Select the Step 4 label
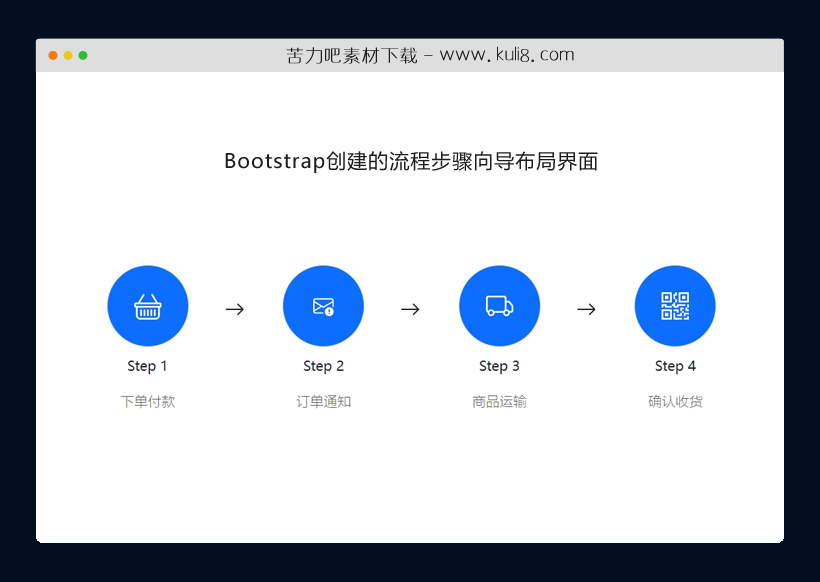Screen dimensions: 820x582 (675, 366)
